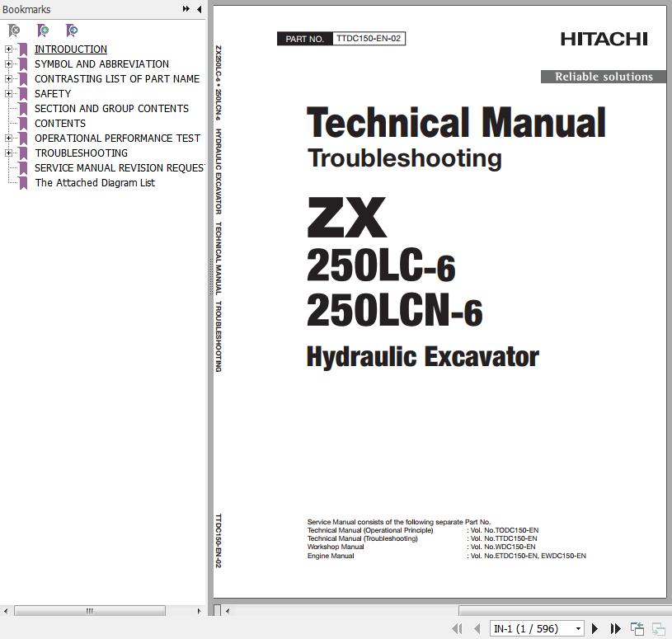
Task: Open The Attached Diagram List bookmark
Action: pyautogui.click(x=95, y=182)
